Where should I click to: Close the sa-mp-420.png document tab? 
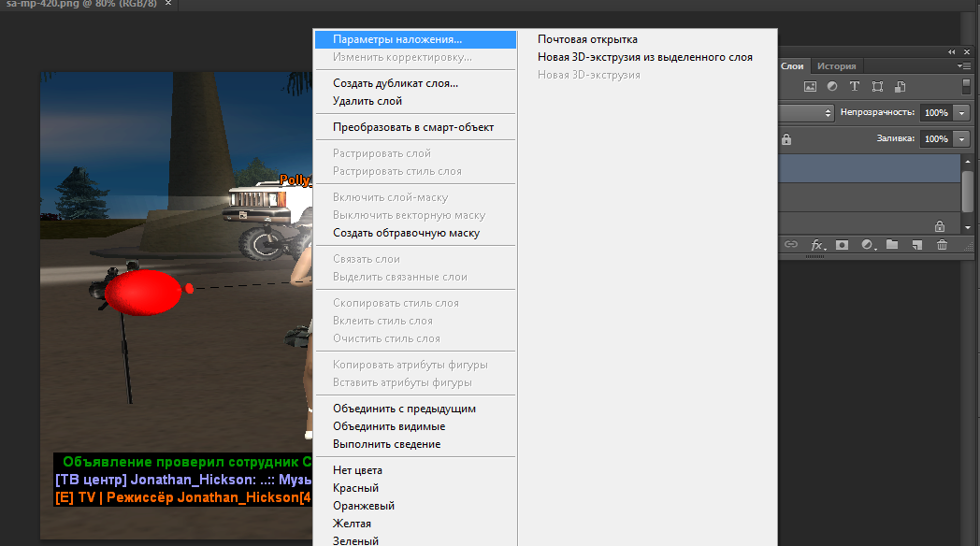[168, 3]
